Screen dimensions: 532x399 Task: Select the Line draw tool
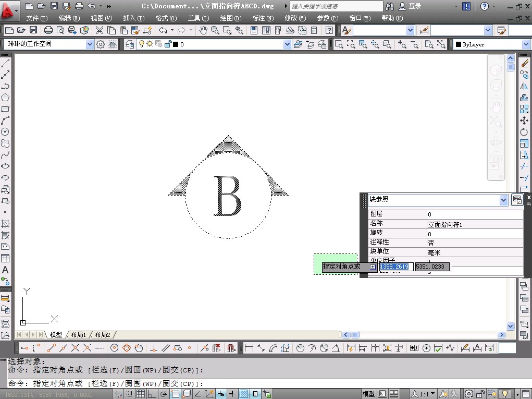pos(5,63)
